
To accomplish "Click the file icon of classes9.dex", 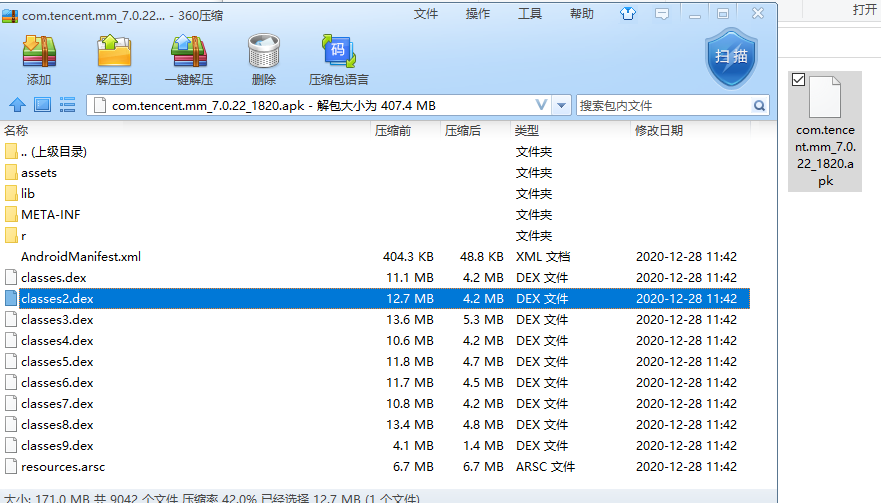I will (x=11, y=445).
